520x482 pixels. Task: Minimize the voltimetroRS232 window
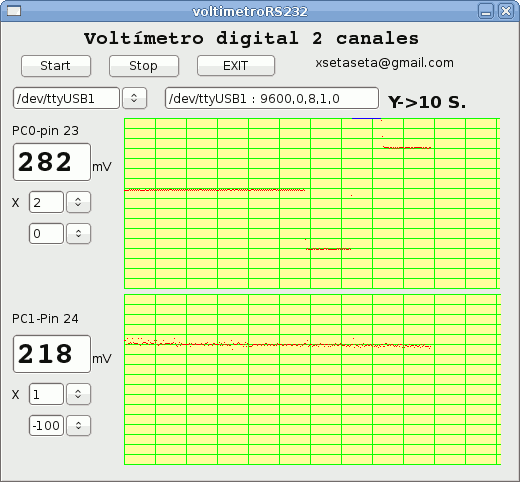point(486,11)
